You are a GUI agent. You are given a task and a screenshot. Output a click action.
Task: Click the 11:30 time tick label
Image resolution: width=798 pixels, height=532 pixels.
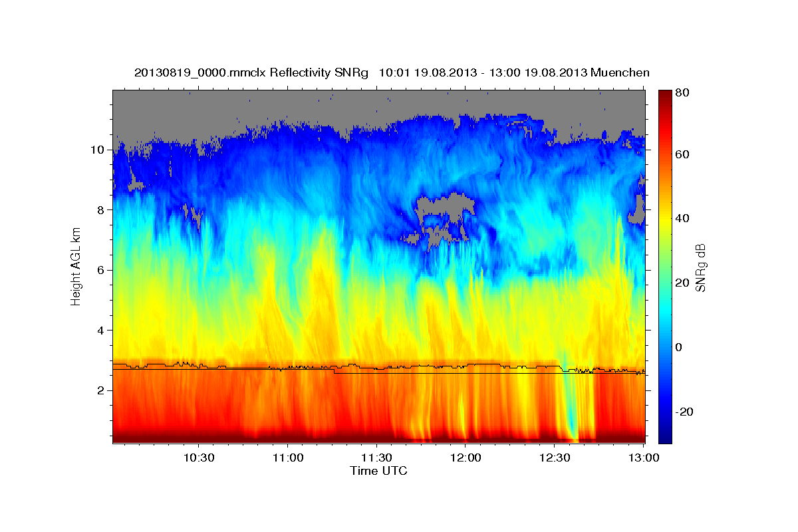pos(376,458)
